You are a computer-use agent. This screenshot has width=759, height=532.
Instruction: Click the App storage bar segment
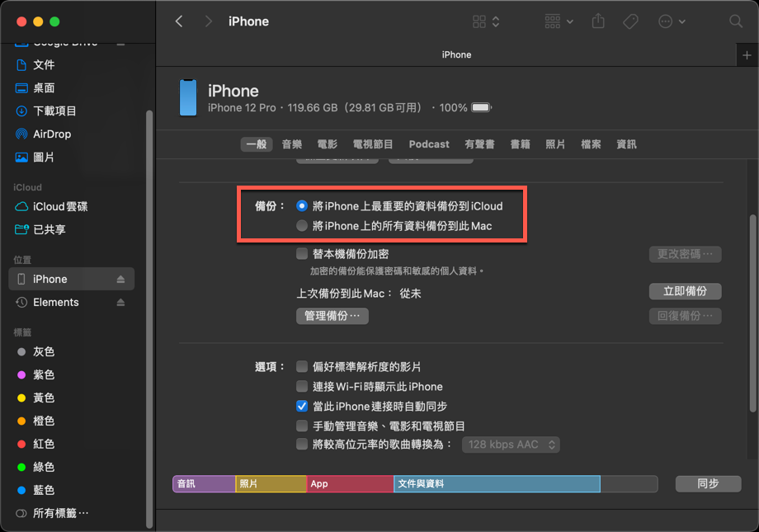tap(351, 483)
